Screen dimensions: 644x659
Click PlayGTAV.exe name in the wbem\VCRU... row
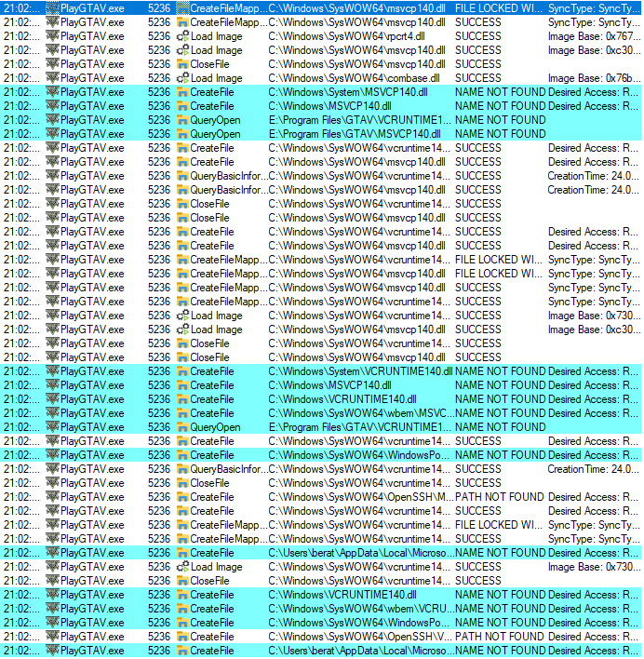[92, 609]
